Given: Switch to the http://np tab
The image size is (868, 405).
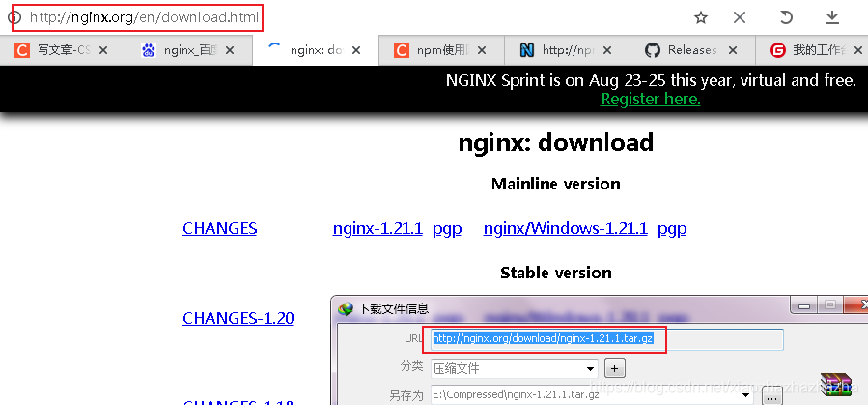Looking at the screenshot, I should (x=567, y=50).
